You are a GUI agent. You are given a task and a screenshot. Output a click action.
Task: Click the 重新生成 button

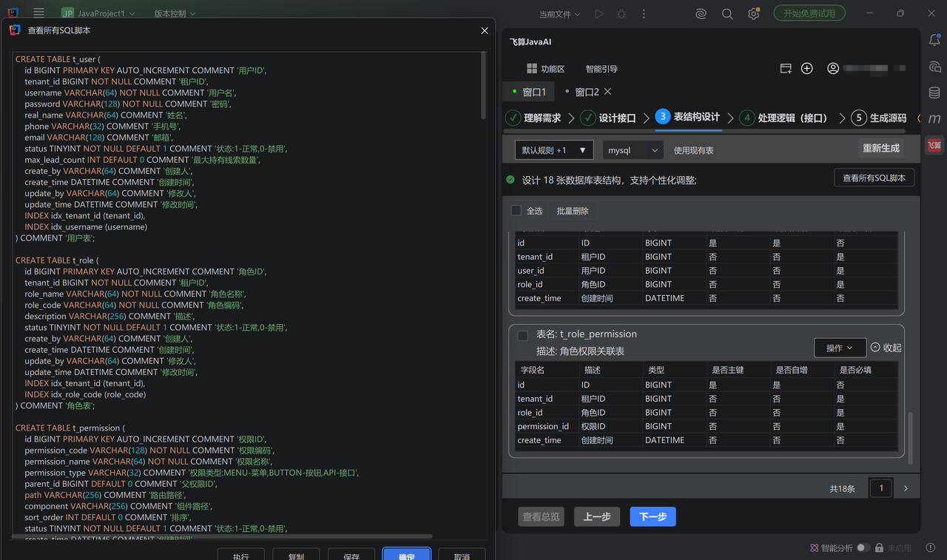point(881,148)
